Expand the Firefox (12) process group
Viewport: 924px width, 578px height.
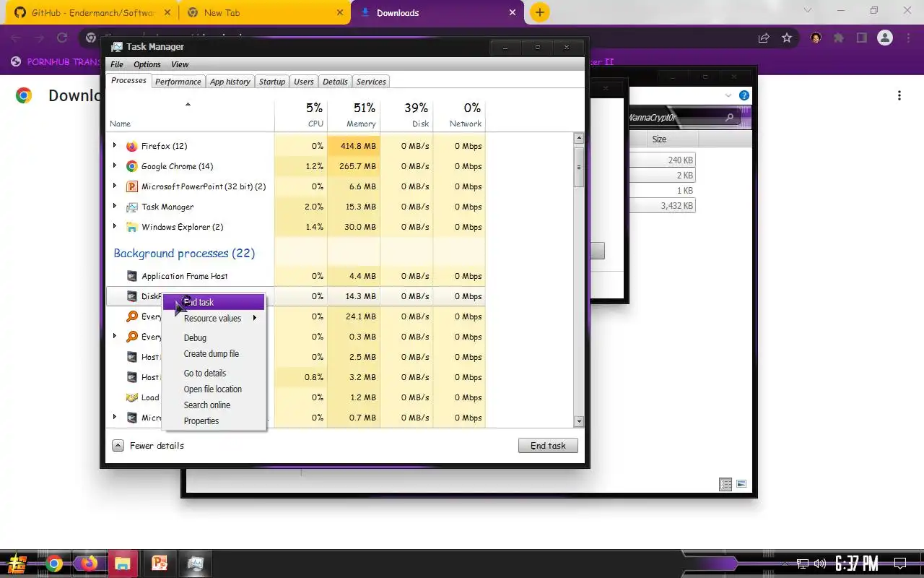[x=115, y=145]
